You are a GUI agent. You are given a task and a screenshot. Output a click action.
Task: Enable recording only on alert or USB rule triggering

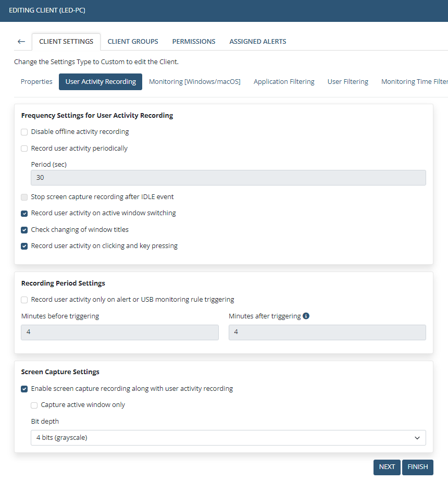pos(24,300)
